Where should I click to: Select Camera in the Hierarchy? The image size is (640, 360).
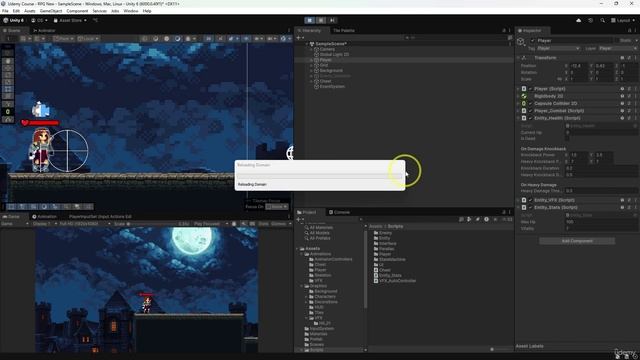(327, 49)
